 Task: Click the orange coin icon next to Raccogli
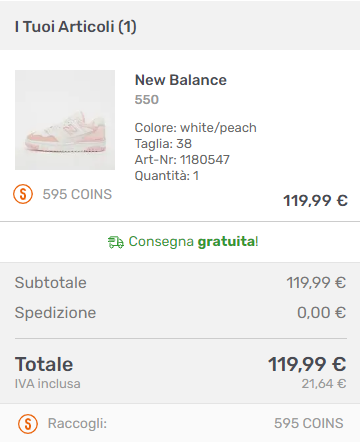28,424
